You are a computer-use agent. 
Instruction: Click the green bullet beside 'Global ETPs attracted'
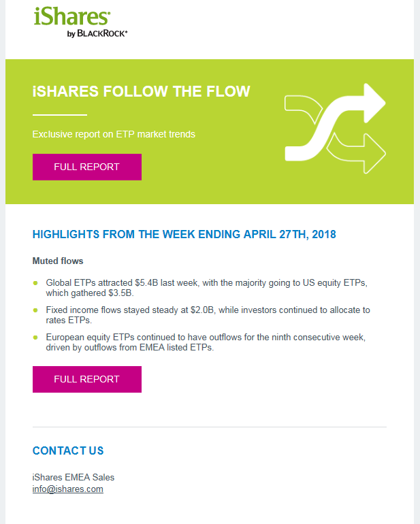click(x=35, y=283)
